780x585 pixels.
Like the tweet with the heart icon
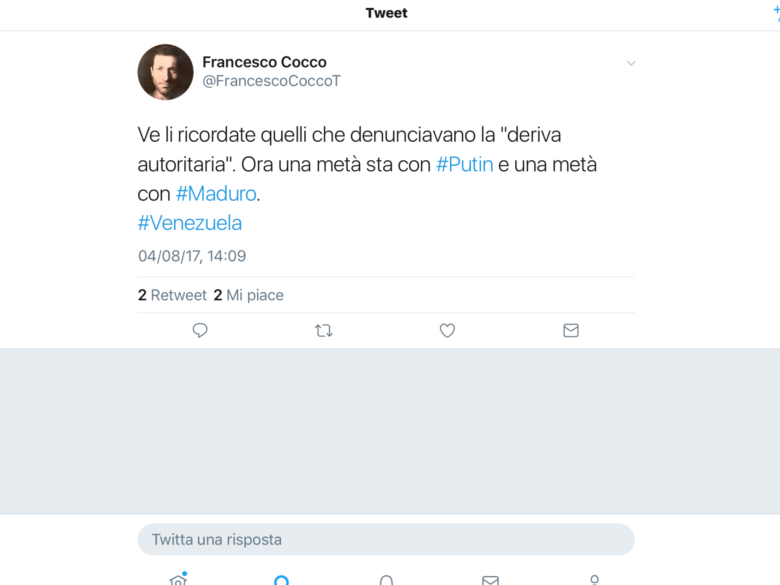click(447, 330)
